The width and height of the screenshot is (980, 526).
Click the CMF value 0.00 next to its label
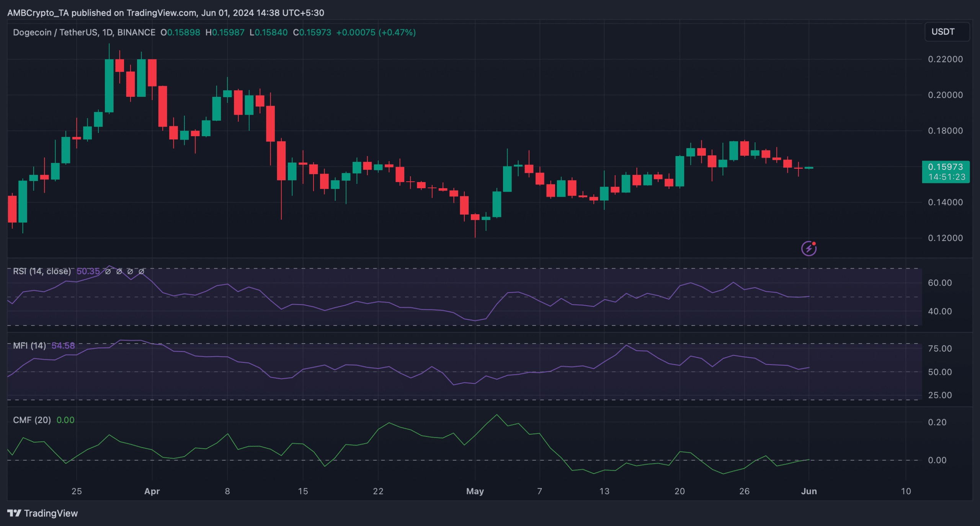tap(65, 420)
